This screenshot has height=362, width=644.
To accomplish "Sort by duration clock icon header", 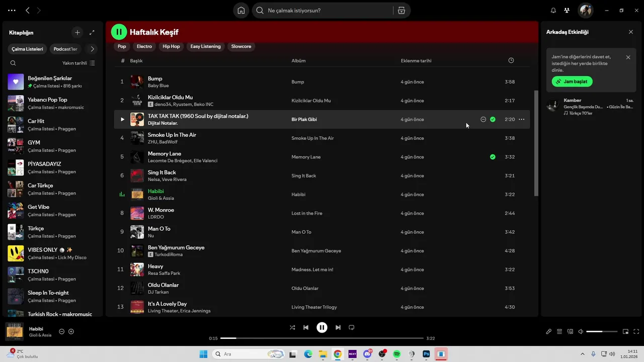I will click(x=511, y=61).
